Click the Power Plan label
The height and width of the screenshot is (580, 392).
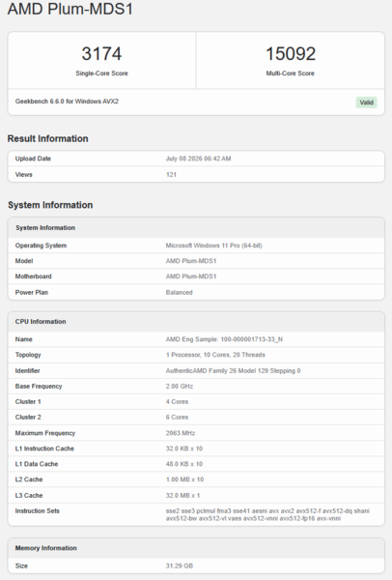32,293
